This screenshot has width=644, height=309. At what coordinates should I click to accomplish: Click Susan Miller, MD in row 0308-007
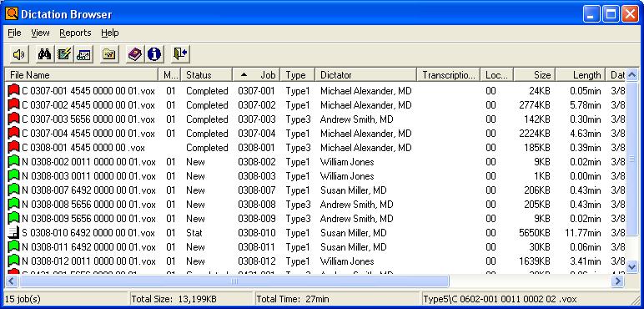353,190
